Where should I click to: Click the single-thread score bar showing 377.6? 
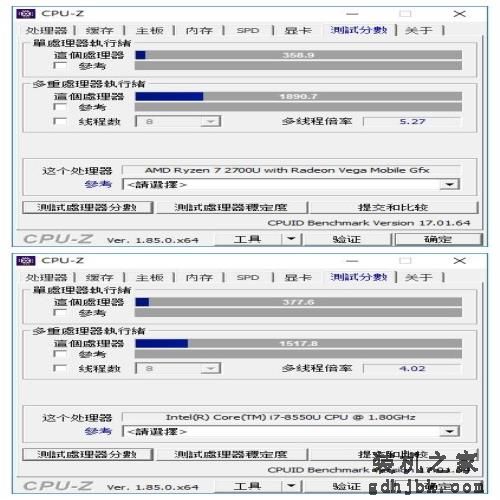click(x=298, y=302)
